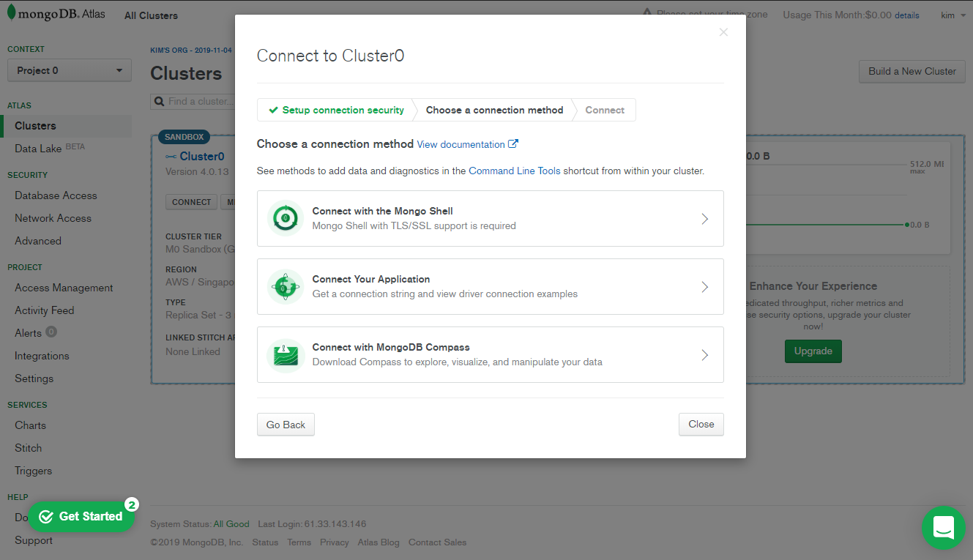Click the CONNECT button on Cluster0

coord(192,202)
